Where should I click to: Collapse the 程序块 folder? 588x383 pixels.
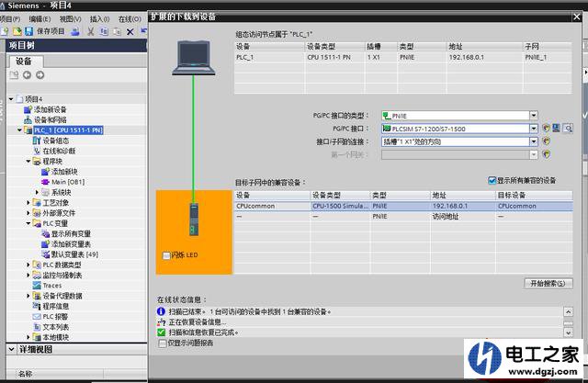[x=28, y=161]
